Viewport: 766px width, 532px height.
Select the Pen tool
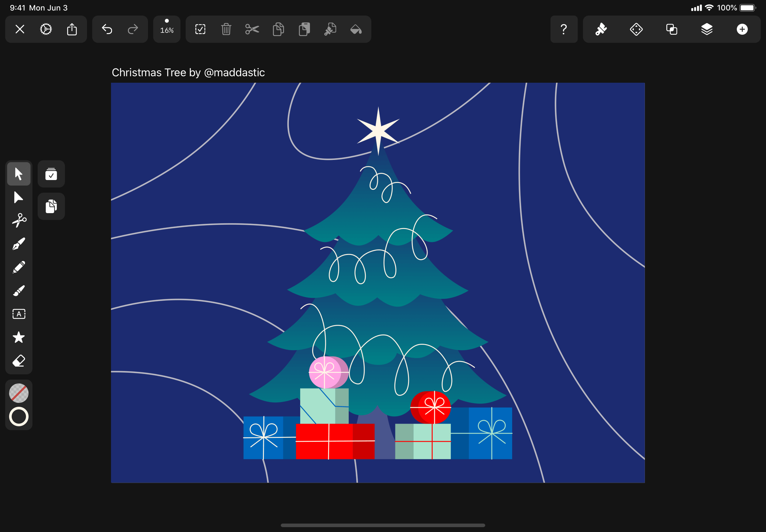(19, 244)
